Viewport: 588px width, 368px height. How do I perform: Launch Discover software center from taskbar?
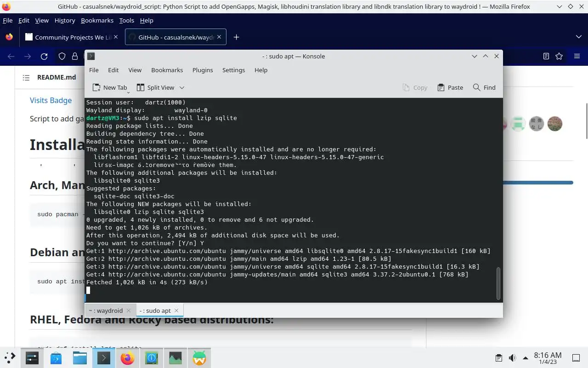pos(56,358)
